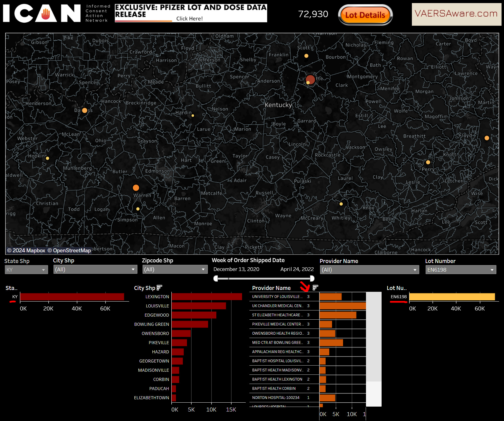This screenshot has width=504, height=421.
Task: Open the State Shp dropdown
Action: click(26, 270)
